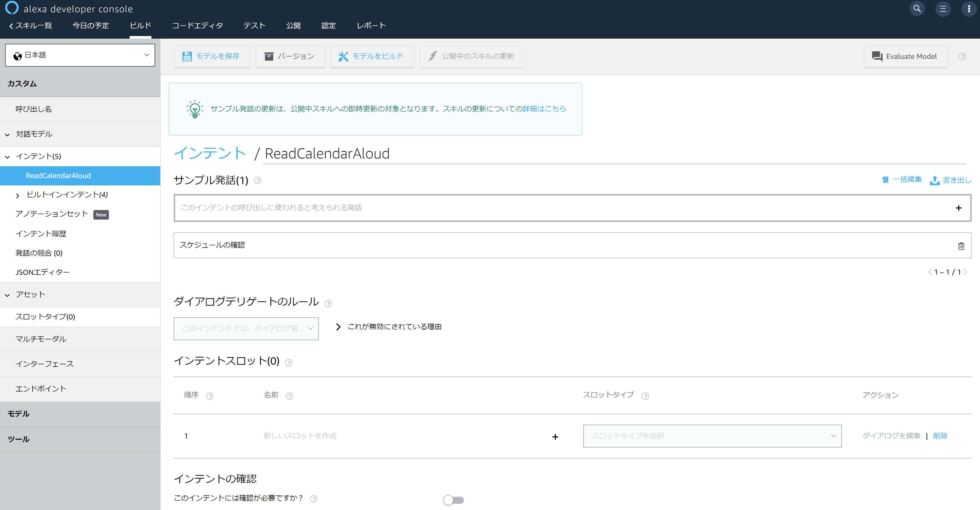Open the 日本語 language dropdown
This screenshot has height=510, width=980.
click(80, 55)
